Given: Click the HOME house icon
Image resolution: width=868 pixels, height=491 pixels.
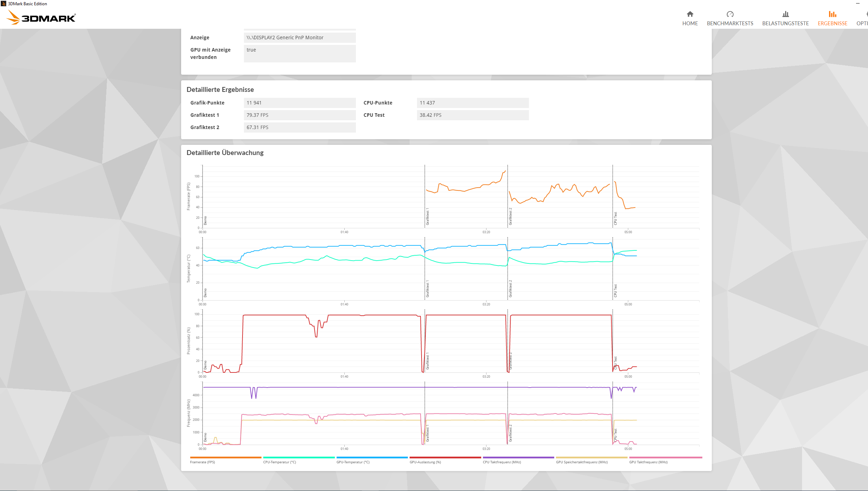Looking at the screenshot, I should [690, 14].
